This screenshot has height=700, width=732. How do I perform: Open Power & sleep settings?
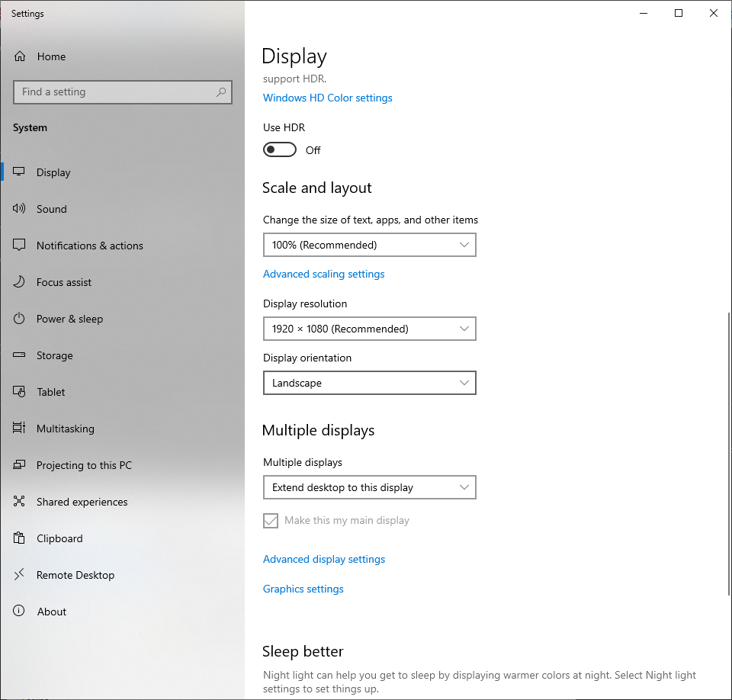click(122, 319)
